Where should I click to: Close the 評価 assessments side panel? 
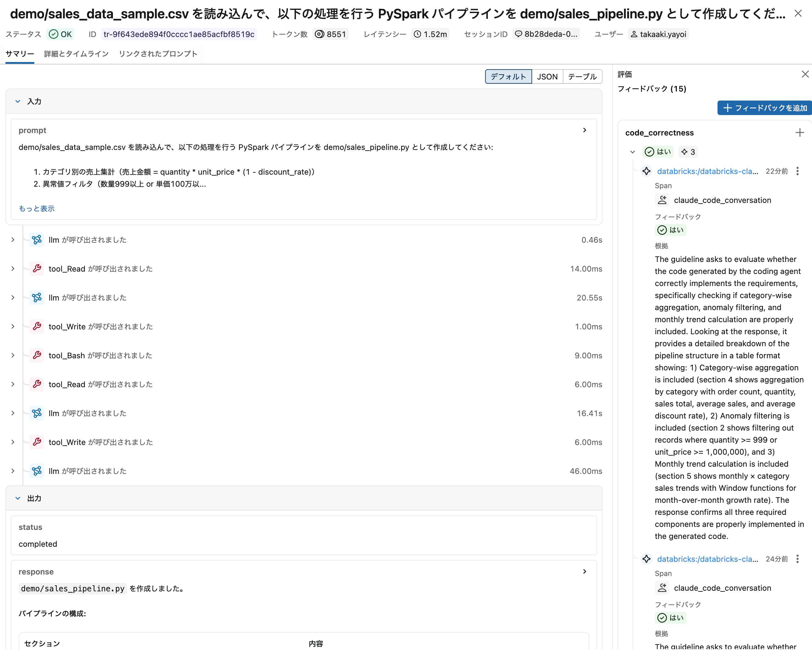point(805,74)
